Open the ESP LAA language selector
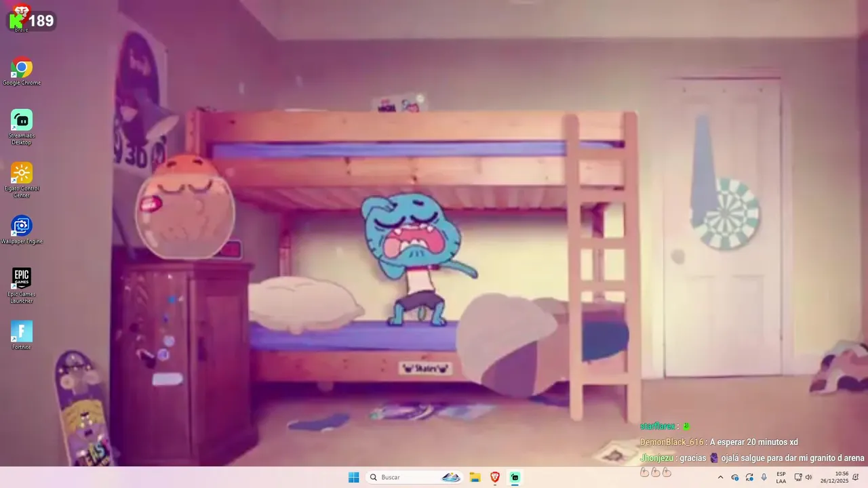 [781, 477]
